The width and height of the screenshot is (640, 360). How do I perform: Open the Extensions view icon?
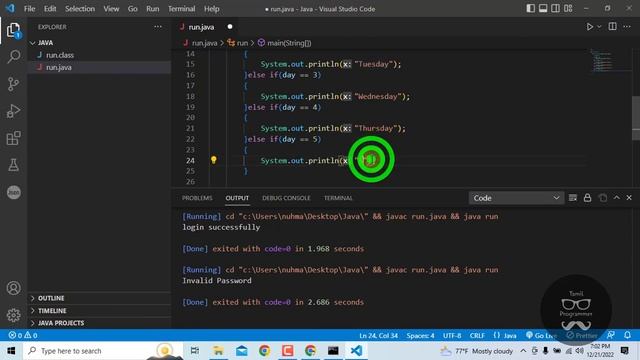(x=13, y=138)
